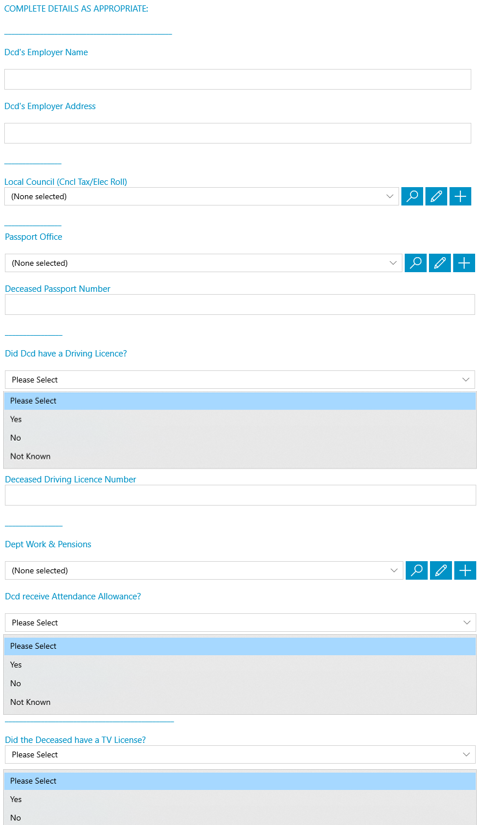Open the Local Council dropdown

point(201,196)
